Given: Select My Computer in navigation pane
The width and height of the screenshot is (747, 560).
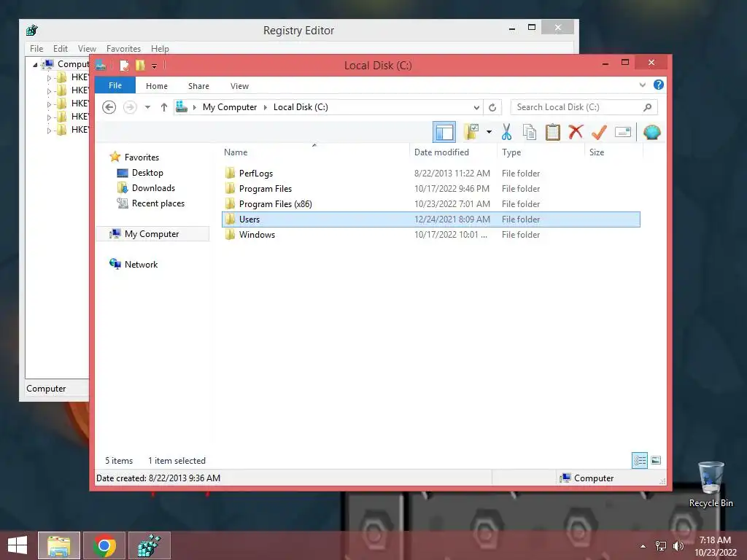Looking at the screenshot, I should (152, 234).
